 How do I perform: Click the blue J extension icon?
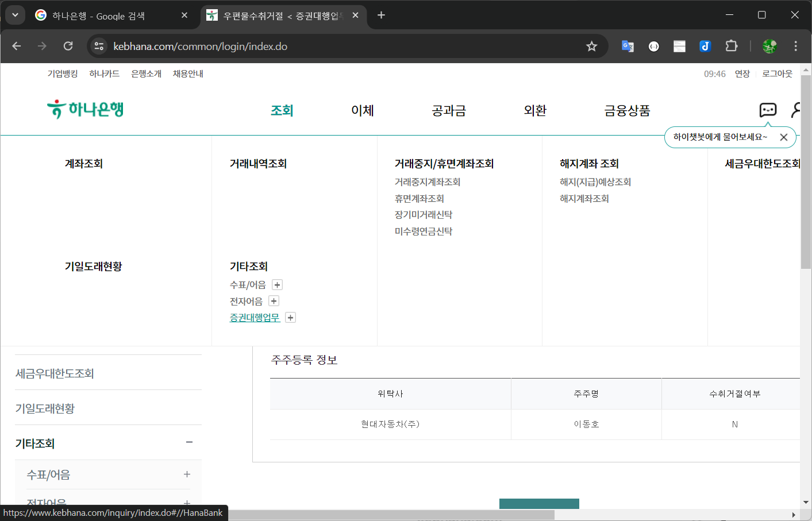coord(705,47)
